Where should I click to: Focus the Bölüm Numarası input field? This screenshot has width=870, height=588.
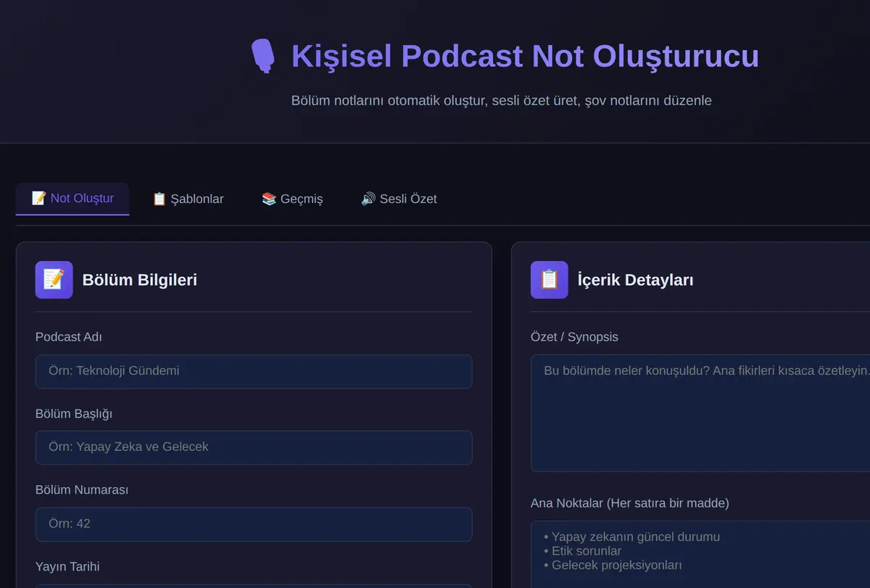pyautogui.click(x=254, y=524)
